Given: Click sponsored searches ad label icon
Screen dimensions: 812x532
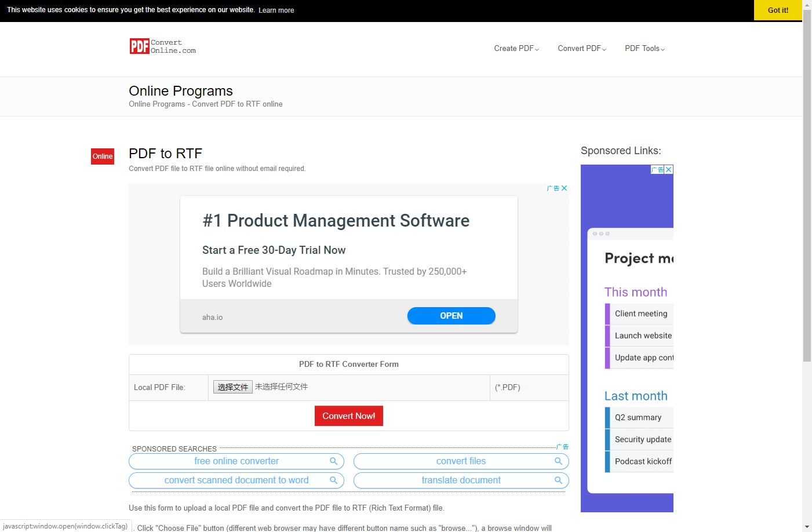Looking at the screenshot, I should tap(562, 447).
